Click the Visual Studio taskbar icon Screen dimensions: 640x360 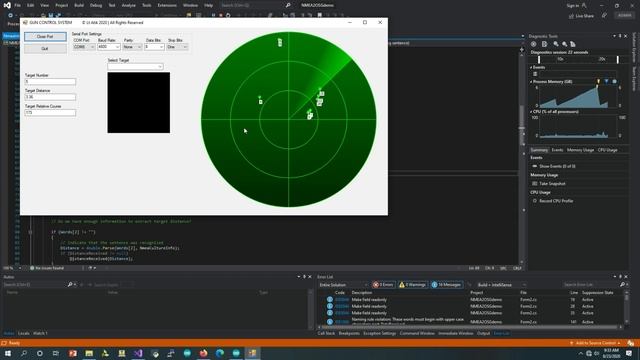coord(138,353)
